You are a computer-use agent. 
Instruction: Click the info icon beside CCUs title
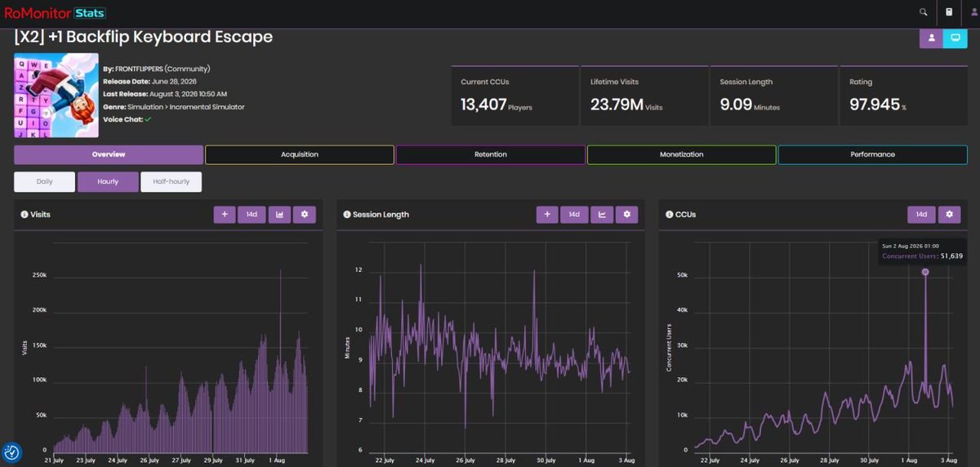669,215
